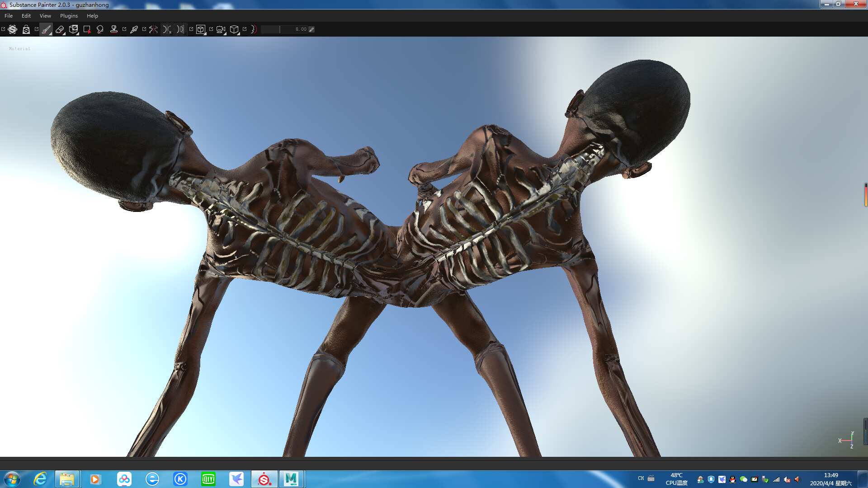The image size is (868, 488).
Task: Open the camera view options icon
Action: (x=221, y=29)
